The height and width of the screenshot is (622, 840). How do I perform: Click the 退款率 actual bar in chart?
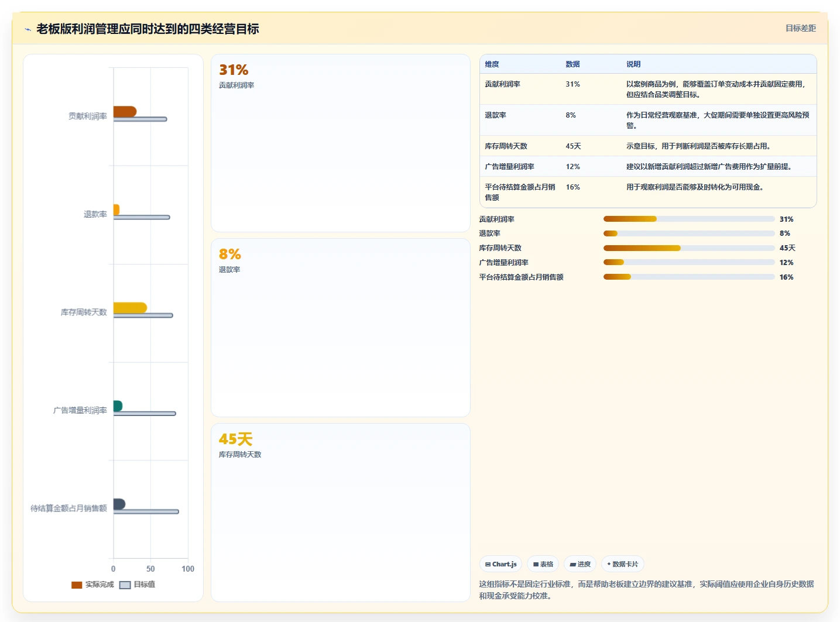pos(116,209)
